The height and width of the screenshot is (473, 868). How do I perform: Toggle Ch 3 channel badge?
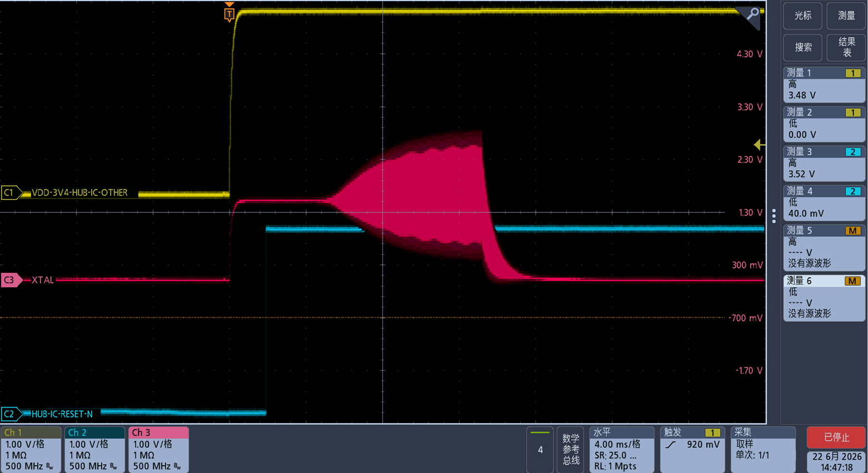(x=159, y=450)
